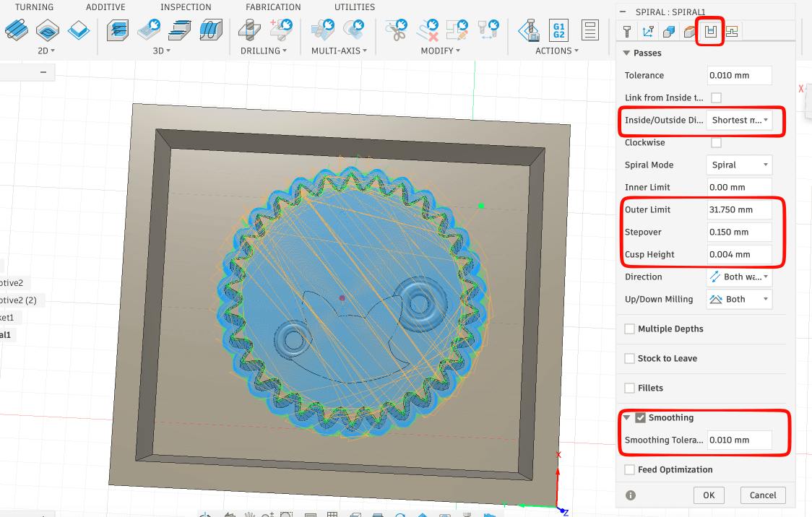Switch to the Linking tab icon
The width and height of the screenshot is (812, 517).
[732, 32]
